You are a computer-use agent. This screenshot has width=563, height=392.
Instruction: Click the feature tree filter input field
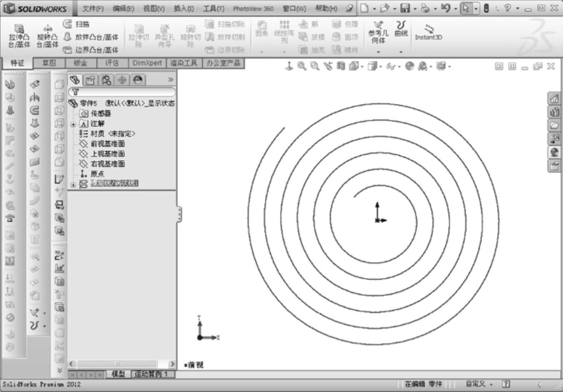(122, 92)
